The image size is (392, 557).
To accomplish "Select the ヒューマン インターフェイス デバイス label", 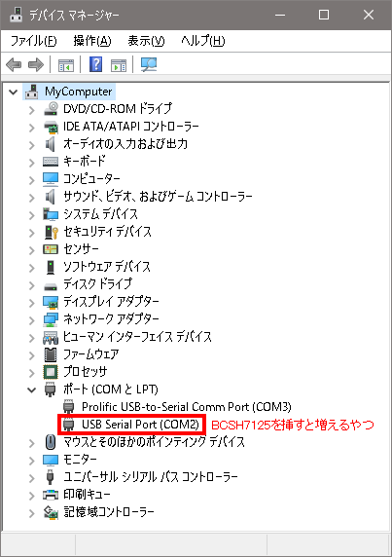I will coord(137,337).
